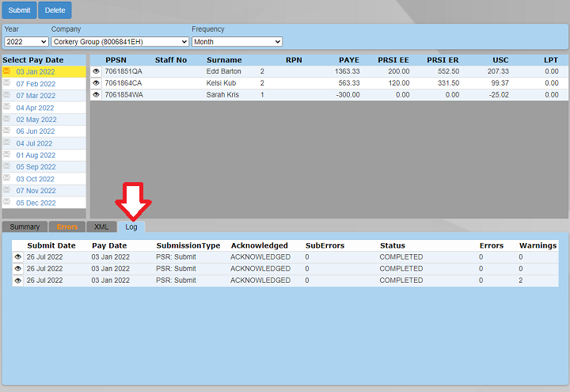
Task: Select pay date 01 Aug 2022
Action: [x=36, y=155]
